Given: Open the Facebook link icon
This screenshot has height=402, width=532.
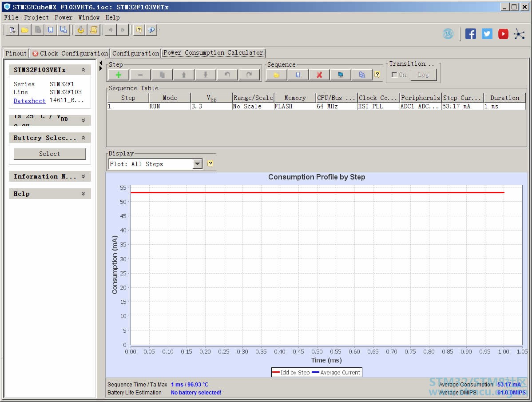Looking at the screenshot, I should 471,34.
